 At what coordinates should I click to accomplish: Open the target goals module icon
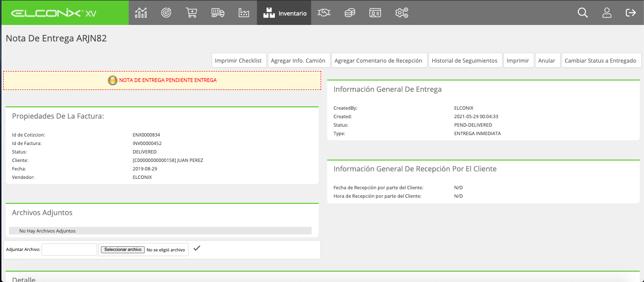(166, 13)
